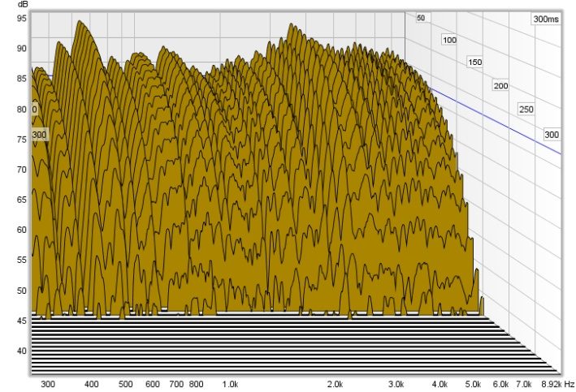This screenshot has width=576, height=392.
Task: Click the 200 ms time depth axis label
Action: tap(500, 86)
